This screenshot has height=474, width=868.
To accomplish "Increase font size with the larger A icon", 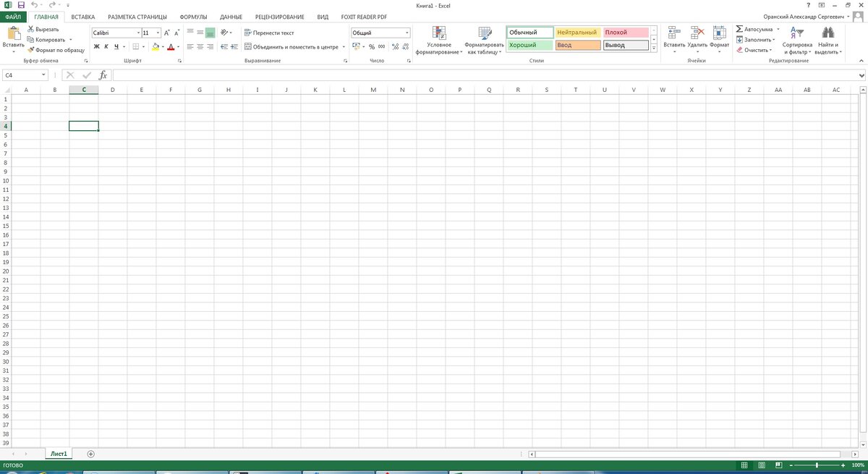I will pos(167,33).
